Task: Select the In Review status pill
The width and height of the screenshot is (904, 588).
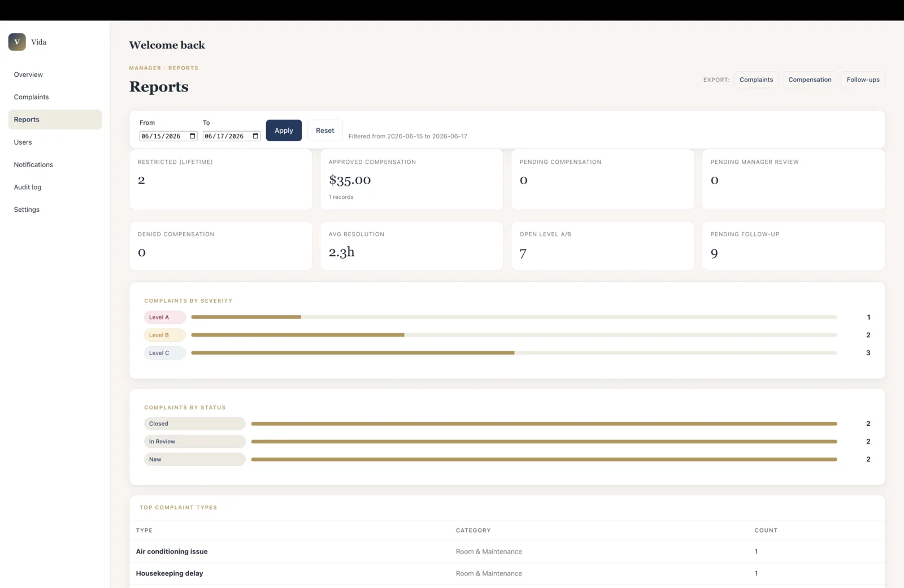Action: [194, 442]
